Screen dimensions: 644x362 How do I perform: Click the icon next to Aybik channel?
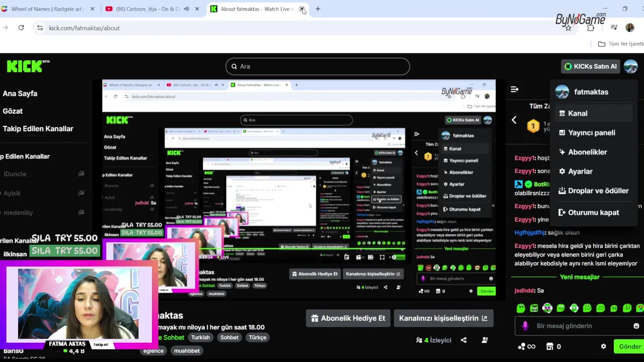pyautogui.click(x=81, y=193)
